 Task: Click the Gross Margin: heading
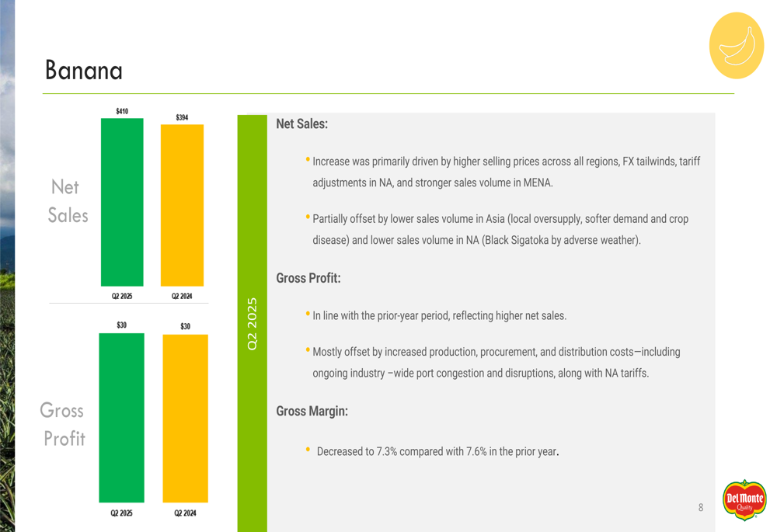(x=312, y=412)
